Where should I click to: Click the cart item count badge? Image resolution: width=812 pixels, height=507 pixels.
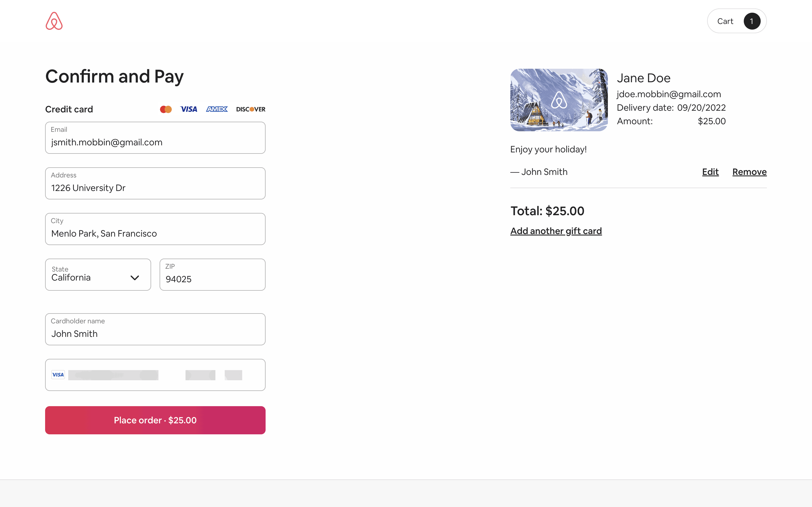[x=752, y=21]
